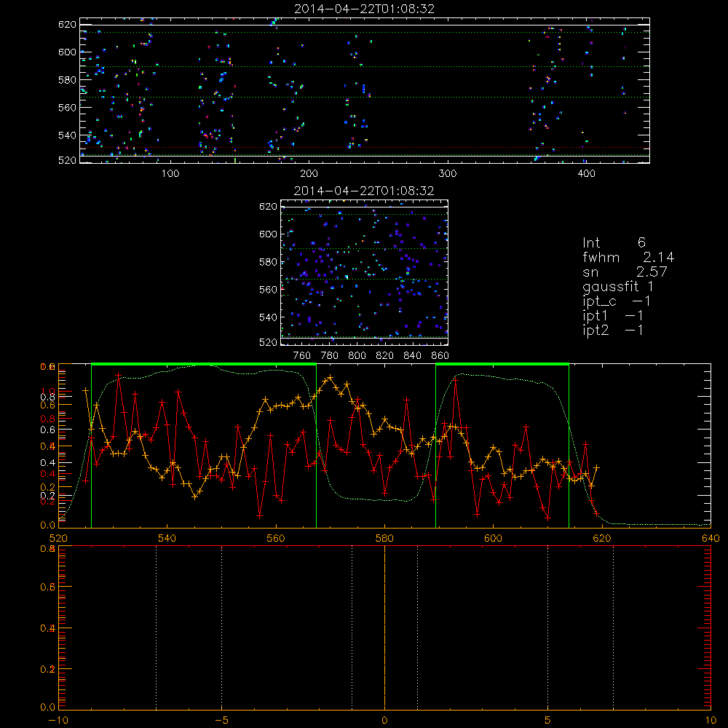Click the 520 label on profile plot x-axis
This screenshot has width=728, height=728.
click(58, 538)
